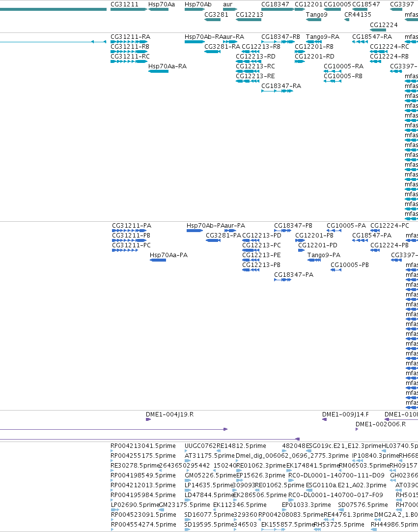Click the CG31211 gene label
The width and height of the screenshot is (418, 532).
[x=124, y=4]
